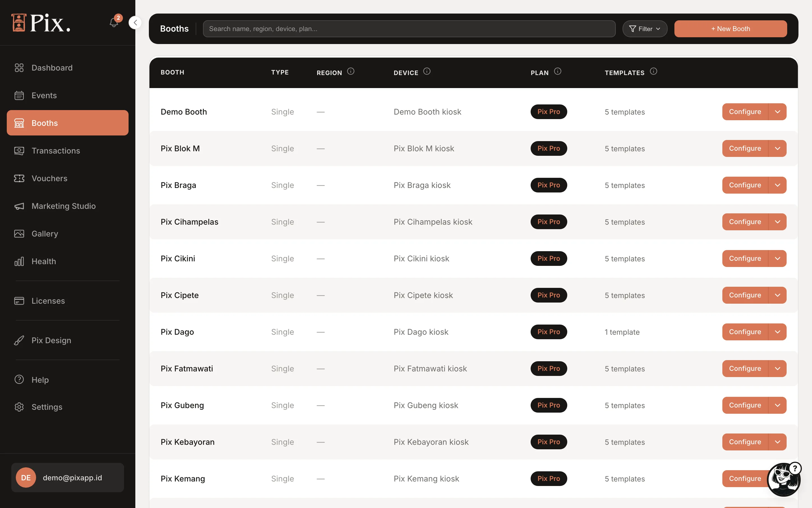The height and width of the screenshot is (508, 812).
Task: Configure the Pix Fatmawati booth
Action: (745, 369)
